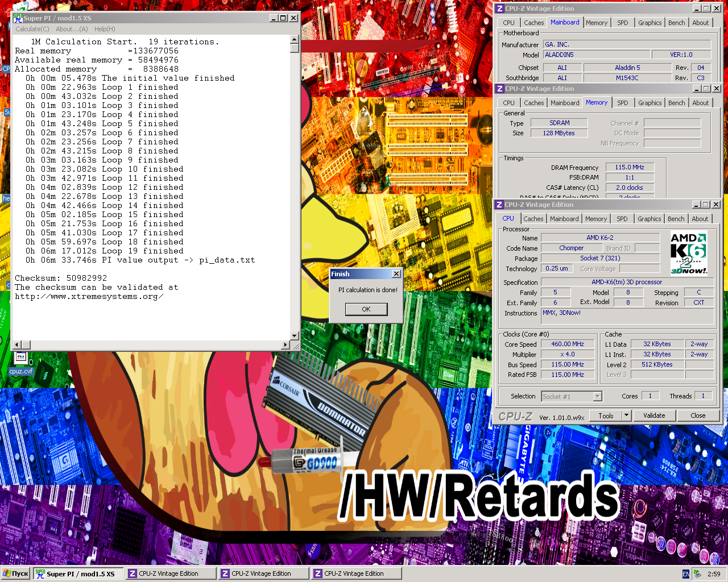
Task: Switch to Memory tab in the bottom CPU-Z window
Action: (x=596, y=219)
